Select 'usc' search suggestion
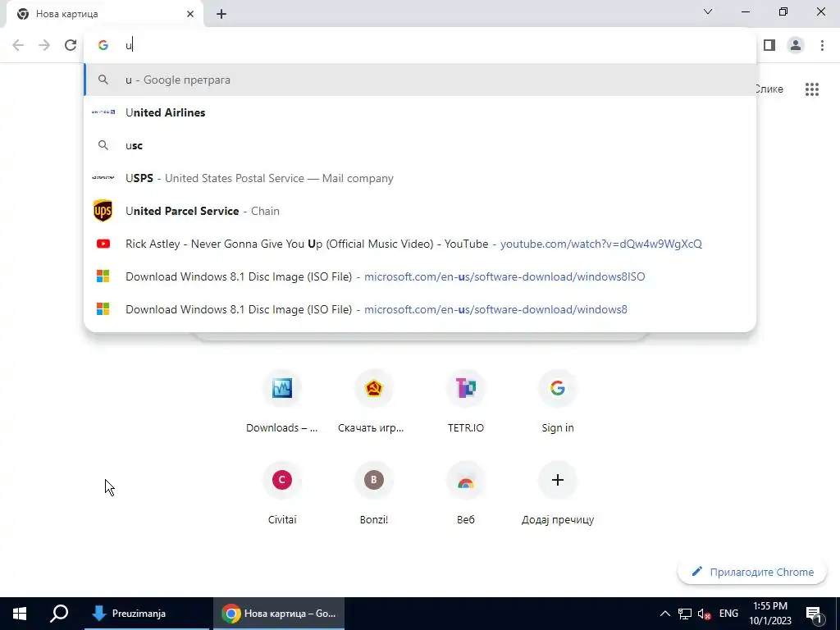Viewport: 840px width, 630px height. [420, 145]
